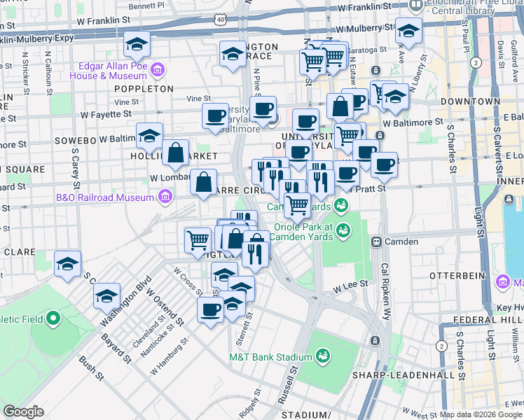This screenshot has width=524, height=420.
Task: Click the Map data ©2026 Google text
Action: point(481,415)
